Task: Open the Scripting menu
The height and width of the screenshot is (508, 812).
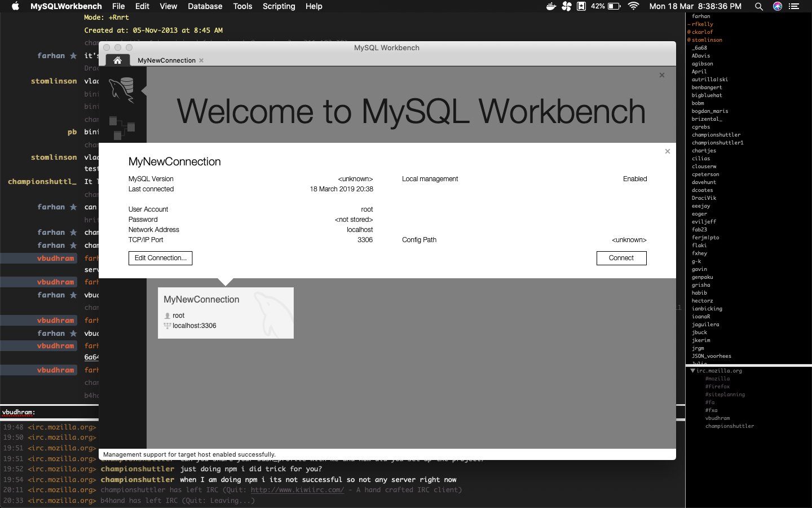Action: 279,6
